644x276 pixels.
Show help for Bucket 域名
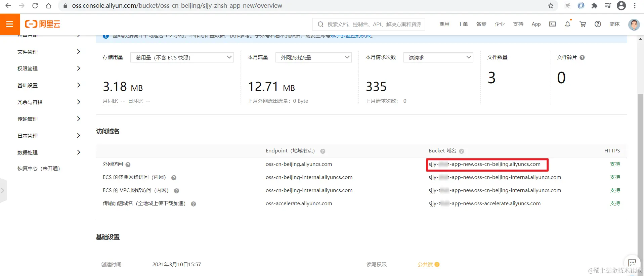point(462,151)
